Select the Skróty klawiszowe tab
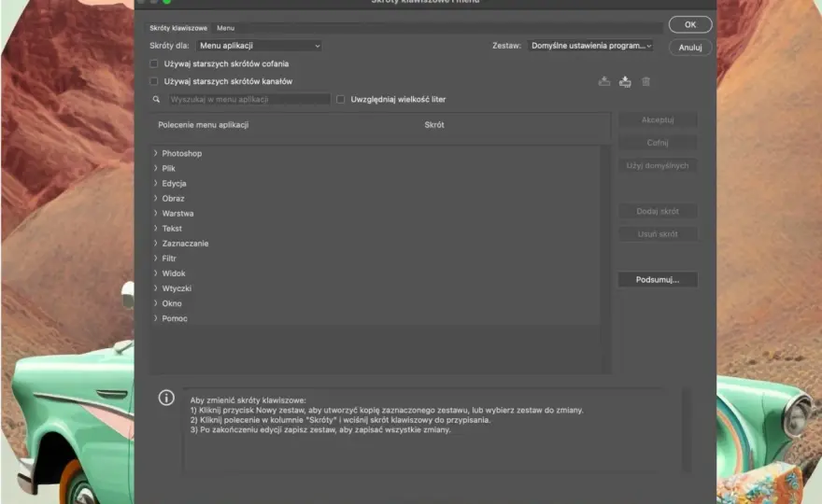 coord(178,28)
